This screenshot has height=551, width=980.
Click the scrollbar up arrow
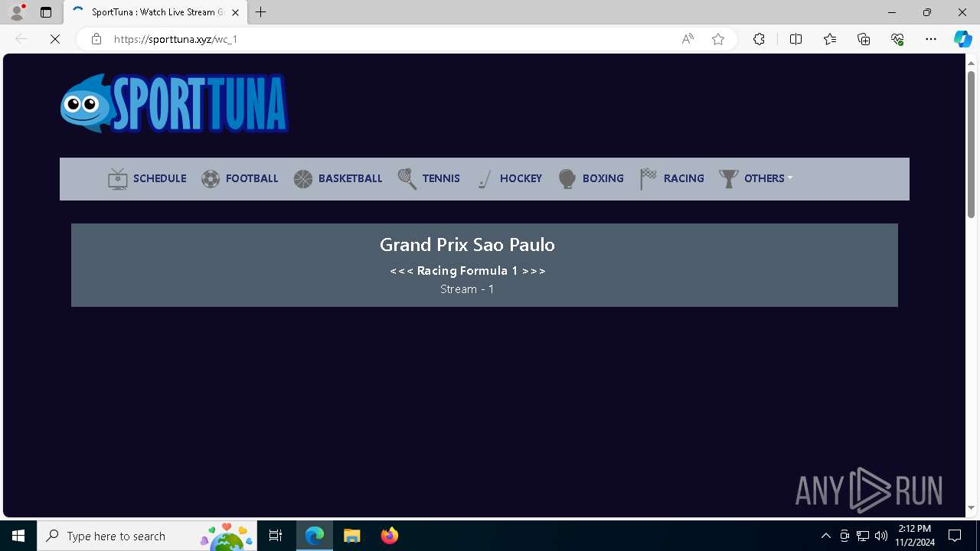972,62
